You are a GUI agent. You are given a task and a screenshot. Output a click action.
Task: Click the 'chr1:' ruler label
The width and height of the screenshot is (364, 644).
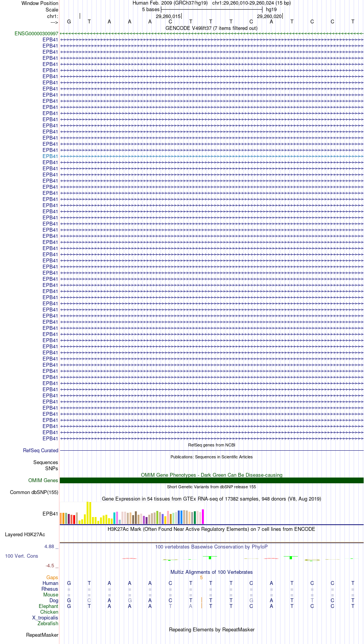coord(52,16)
